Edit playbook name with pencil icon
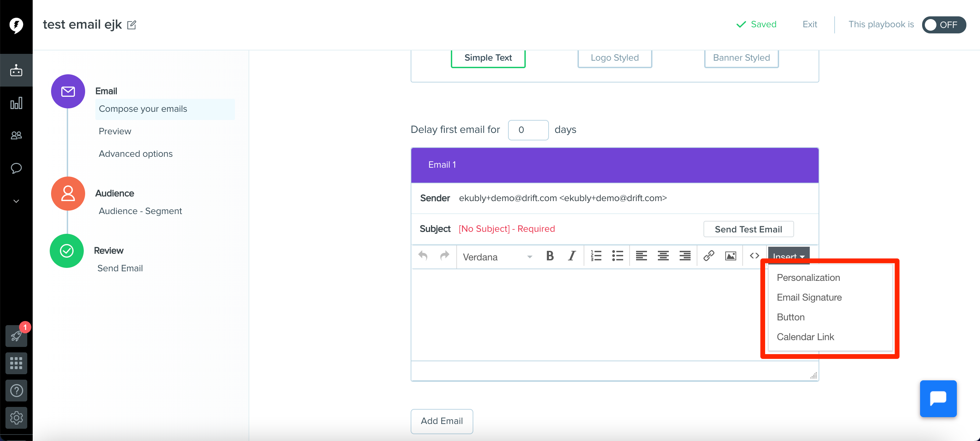Screen dimensions: 980x441 [x=132, y=25]
